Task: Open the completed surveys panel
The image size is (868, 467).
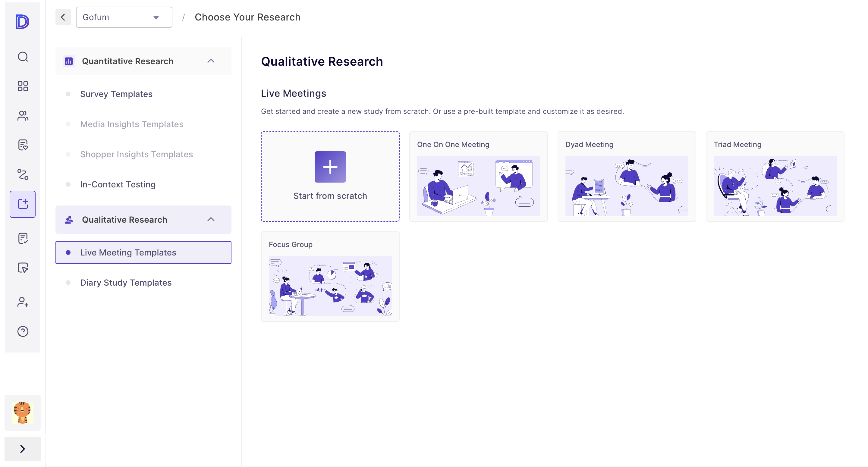Action: (23, 238)
